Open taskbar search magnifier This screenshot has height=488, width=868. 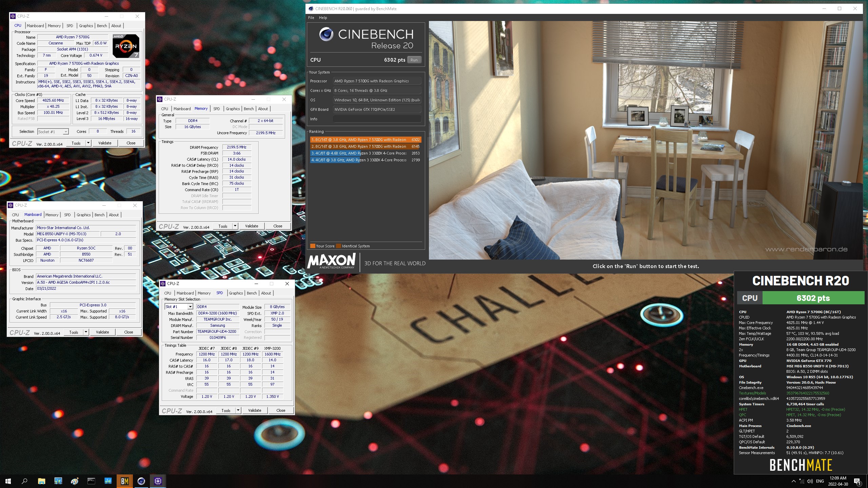tap(25, 481)
